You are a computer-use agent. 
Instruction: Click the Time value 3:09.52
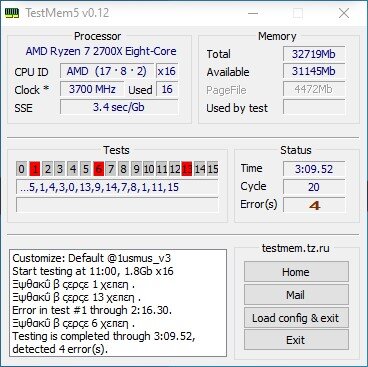point(314,169)
